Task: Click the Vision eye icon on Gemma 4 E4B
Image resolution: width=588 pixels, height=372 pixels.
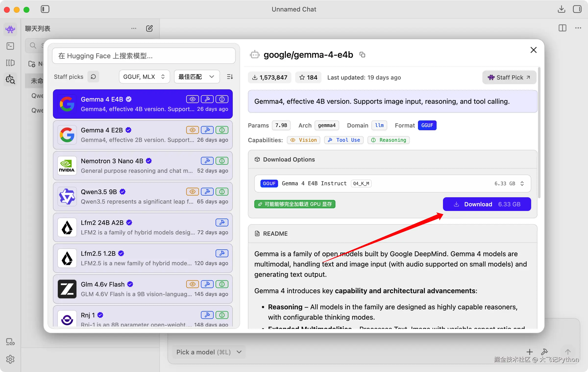Action: tap(192, 99)
